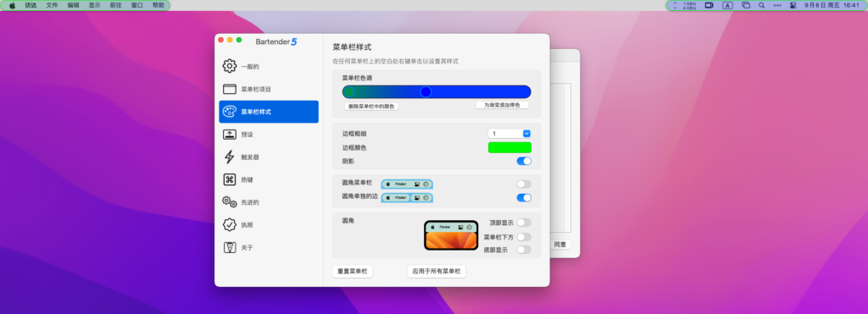Screen dimensions: 868x314
Task: Open the 编辑 menu
Action: pos(73,5)
